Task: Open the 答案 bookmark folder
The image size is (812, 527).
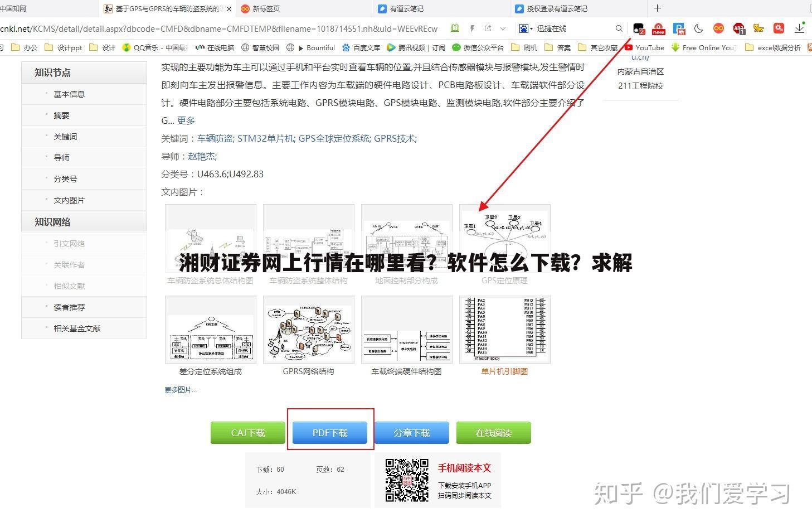Action: tap(557, 47)
